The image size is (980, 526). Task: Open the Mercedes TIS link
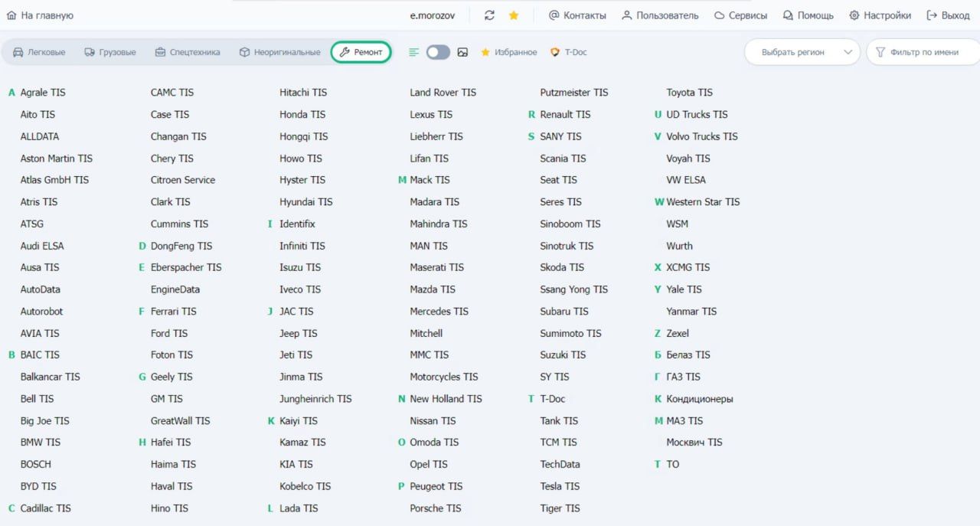click(x=439, y=312)
